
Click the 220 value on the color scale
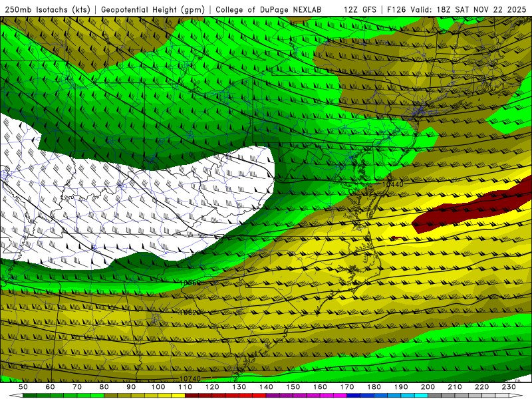pos(481,387)
